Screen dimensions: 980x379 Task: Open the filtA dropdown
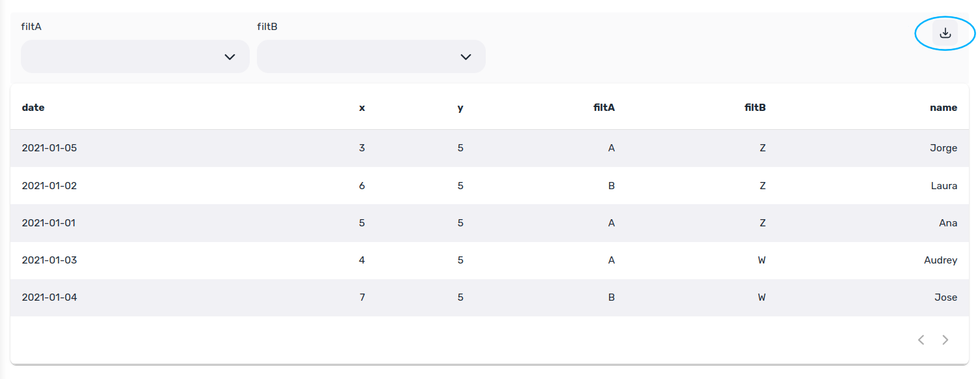pos(135,57)
